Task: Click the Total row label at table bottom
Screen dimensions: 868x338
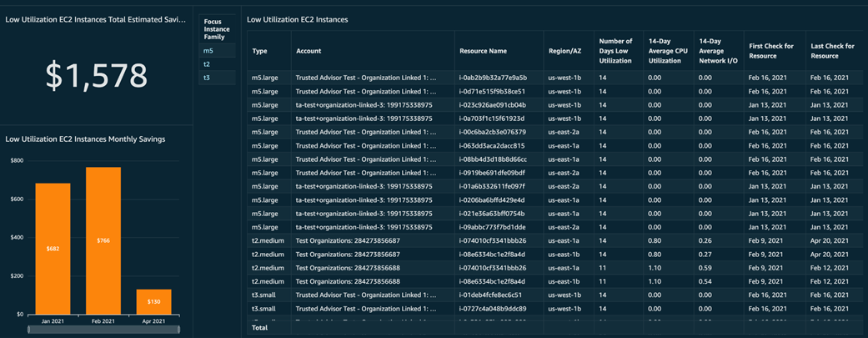Action: click(x=260, y=329)
